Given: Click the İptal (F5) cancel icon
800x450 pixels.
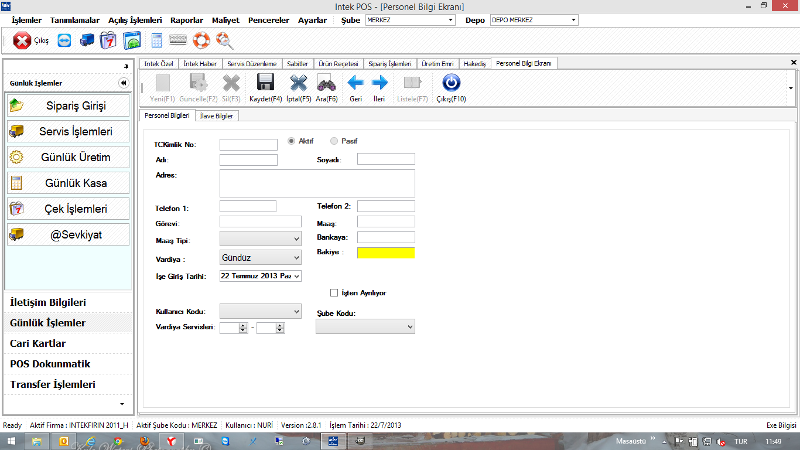Looking at the screenshot, I should click(297, 83).
